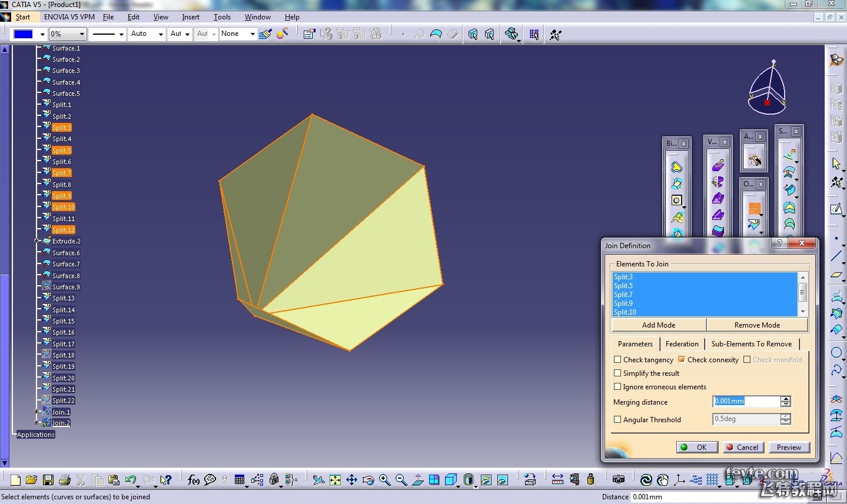Click the Properties panel icon in top toolbar

pyautogui.click(x=308, y=34)
